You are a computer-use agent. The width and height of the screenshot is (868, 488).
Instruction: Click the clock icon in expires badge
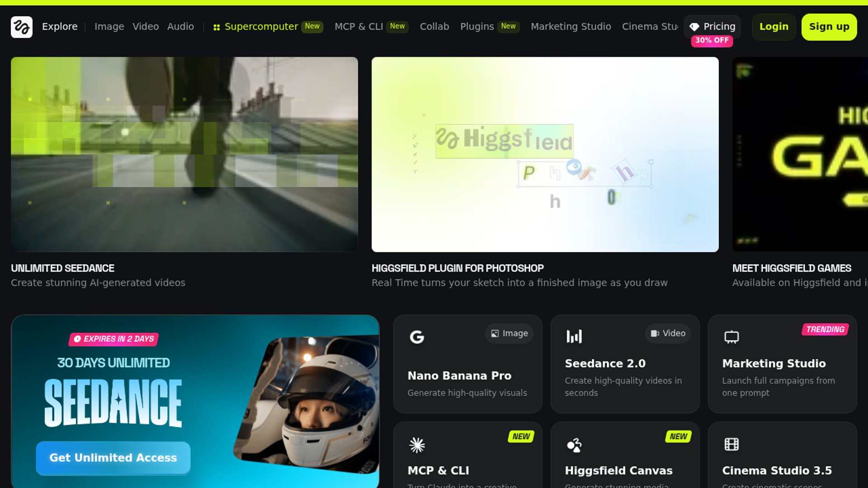click(x=77, y=339)
